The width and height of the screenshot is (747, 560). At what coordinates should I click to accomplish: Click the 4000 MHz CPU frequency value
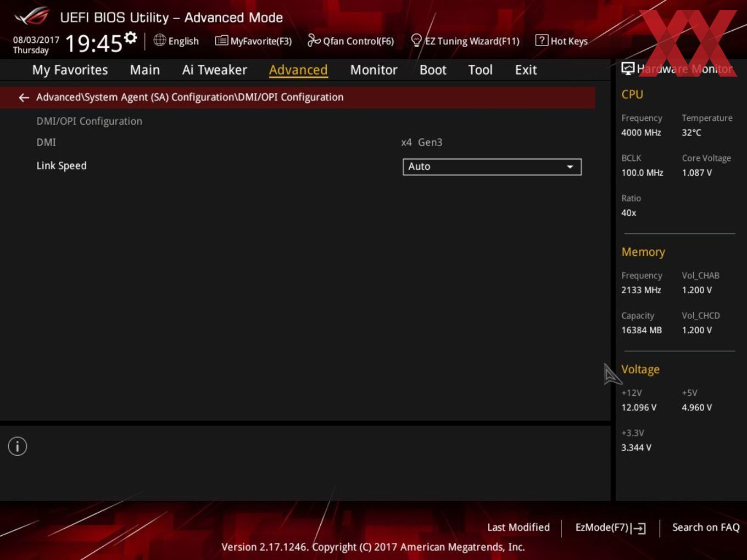tap(641, 132)
